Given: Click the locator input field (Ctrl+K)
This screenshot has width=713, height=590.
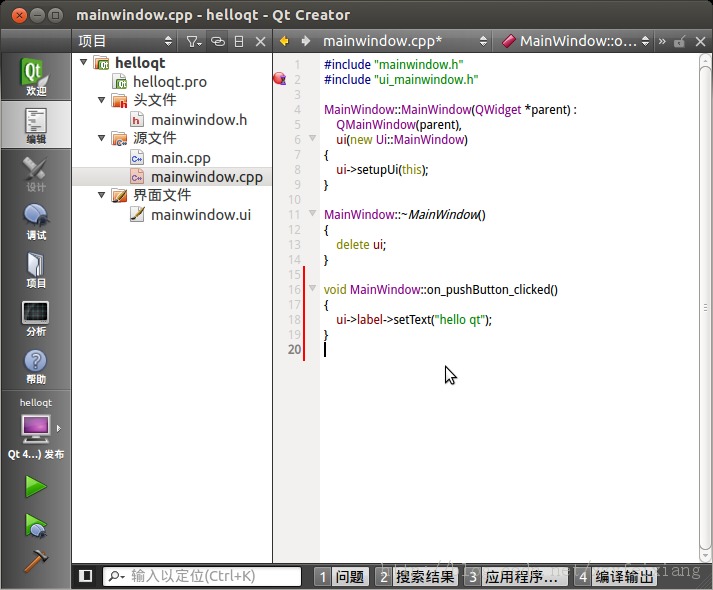Looking at the screenshot, I should click(x=202, y=576).
